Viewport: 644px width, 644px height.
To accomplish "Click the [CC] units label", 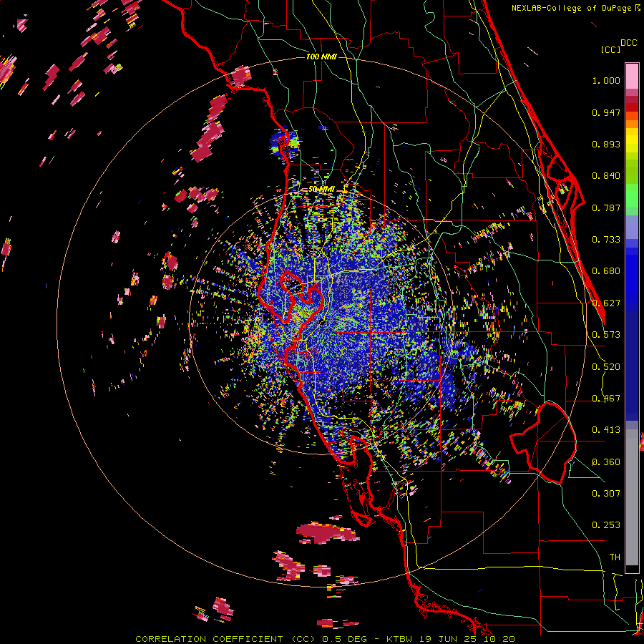I will click(x=610, y=49).
